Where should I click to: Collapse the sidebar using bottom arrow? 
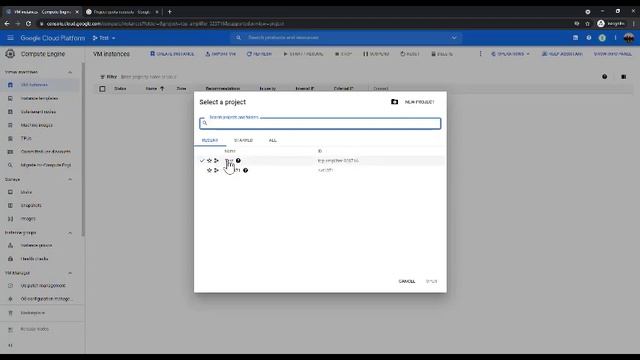coord(10,345)
